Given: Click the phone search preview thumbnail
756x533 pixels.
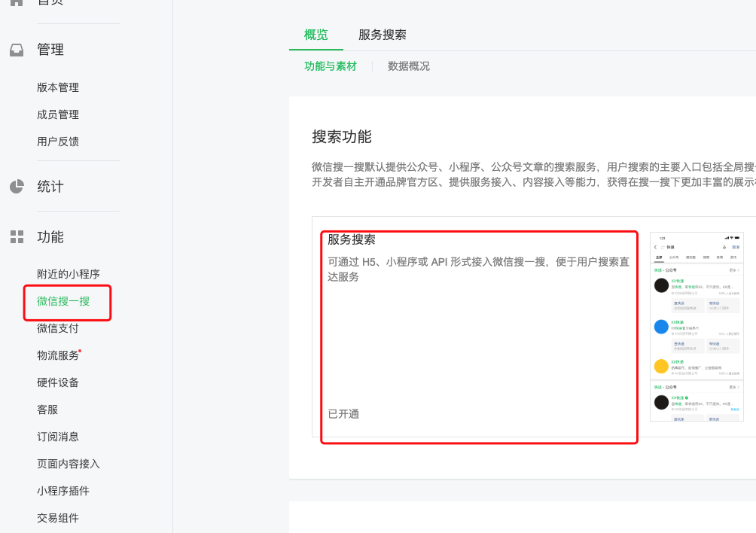Looking at the screenshot, I should (x=697, y=327).
